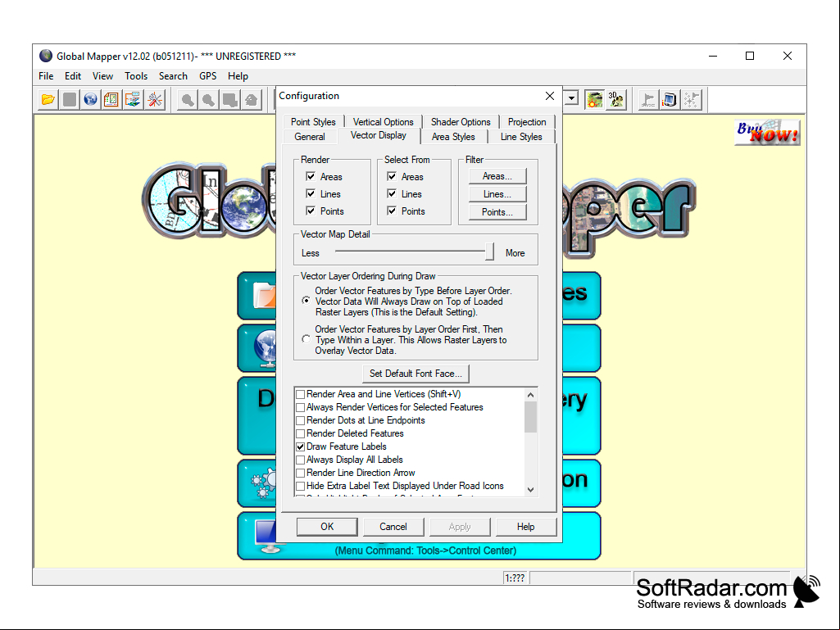Viewport: 840px width, 630px height.
Task: Open the Area Styles tab
Action: pyautogui.click(x=453, y=137)
